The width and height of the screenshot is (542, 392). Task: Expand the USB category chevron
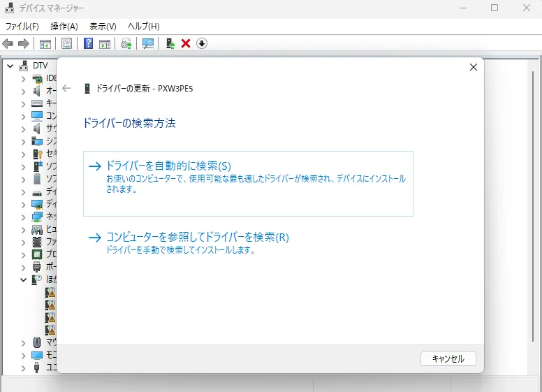(x=23, y=368)
